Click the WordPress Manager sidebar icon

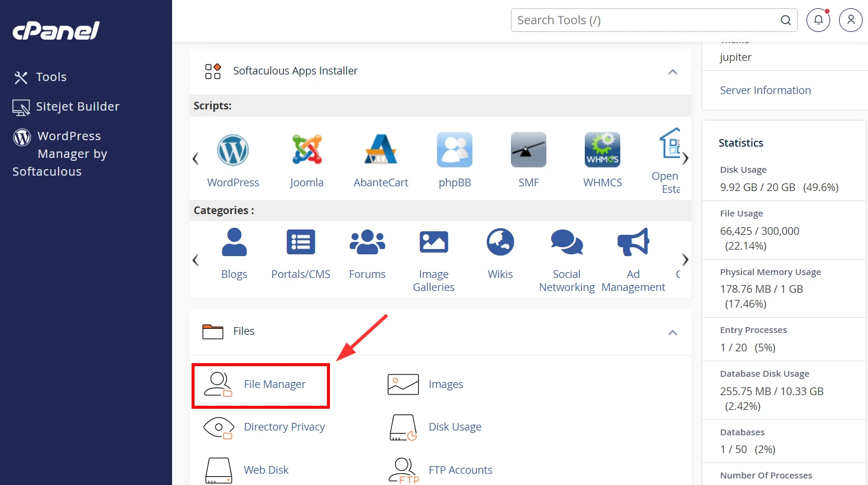pyautogui.click(x=22, y=137)
